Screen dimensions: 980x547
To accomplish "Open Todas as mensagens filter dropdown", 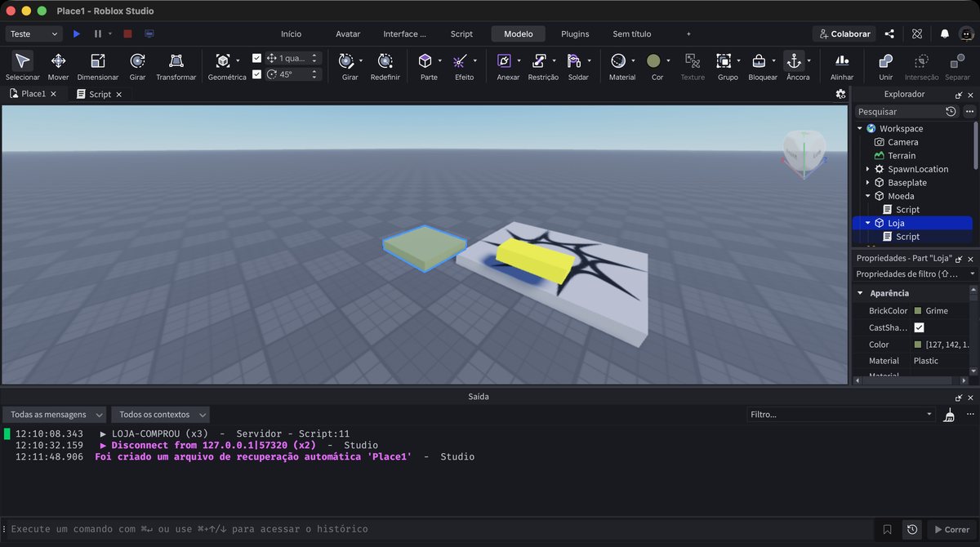I will tap(55, 415).
